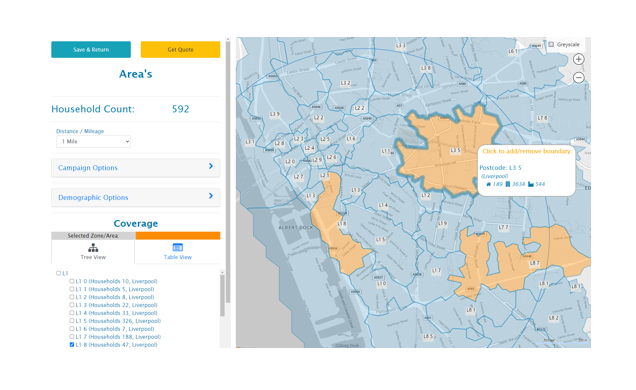Click the Table View grid icon
The image size is (636, 390).
(178, 247)
